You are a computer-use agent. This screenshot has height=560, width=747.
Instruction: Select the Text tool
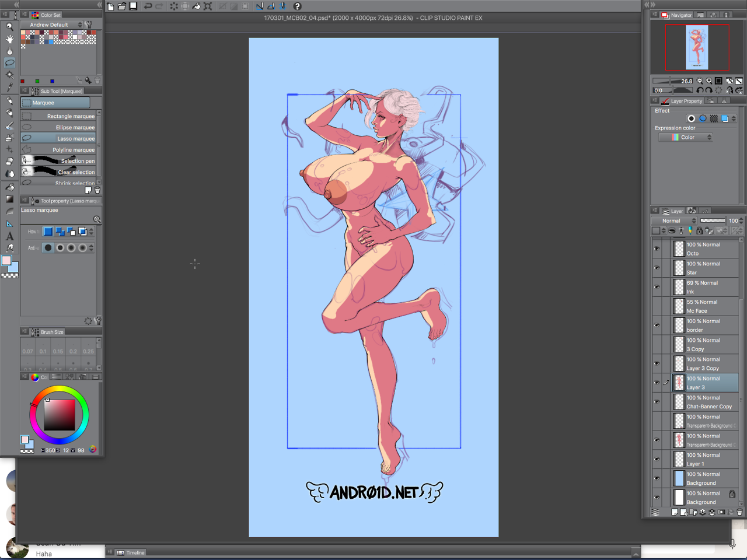(9, 236)
